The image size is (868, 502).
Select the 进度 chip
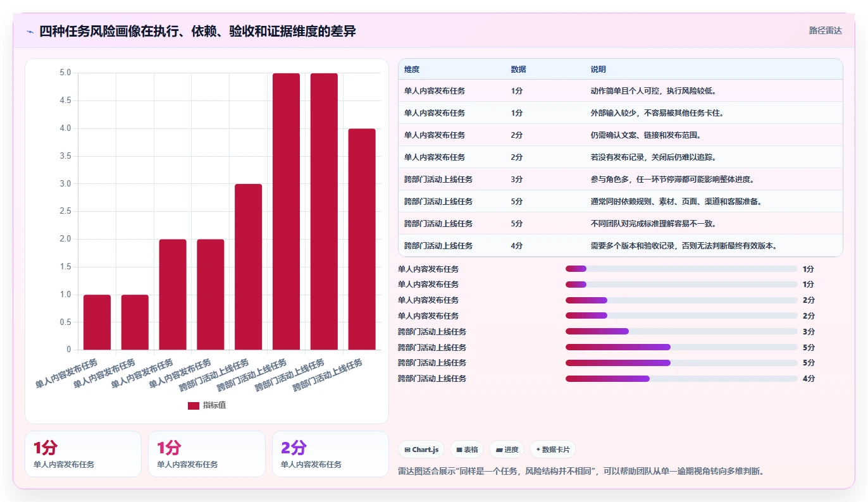(507, 450)
